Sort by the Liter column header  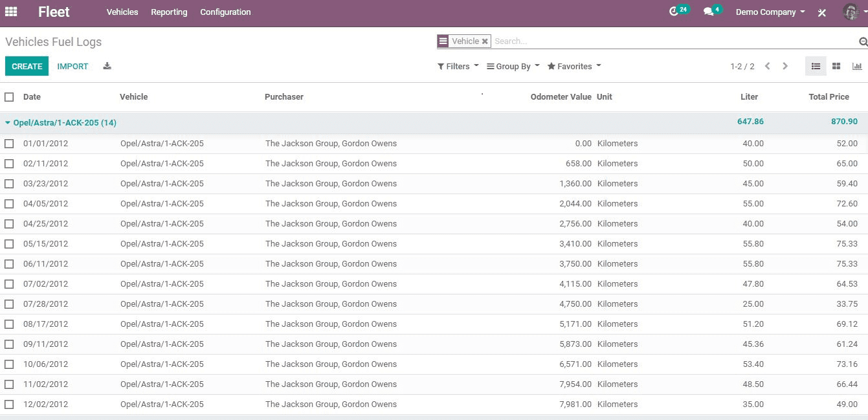[x=749, y=97]
